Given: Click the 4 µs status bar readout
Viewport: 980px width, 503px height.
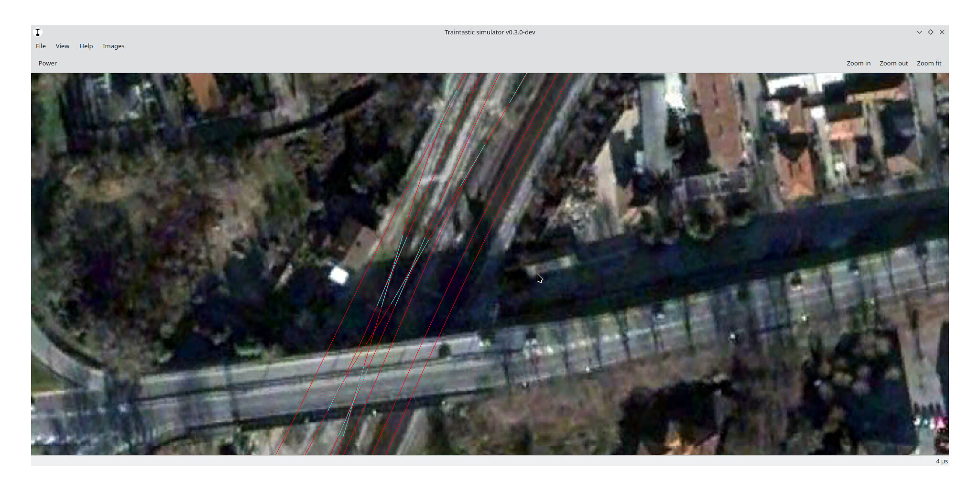Looking at the screenshot, I should [x=941, y=461].
